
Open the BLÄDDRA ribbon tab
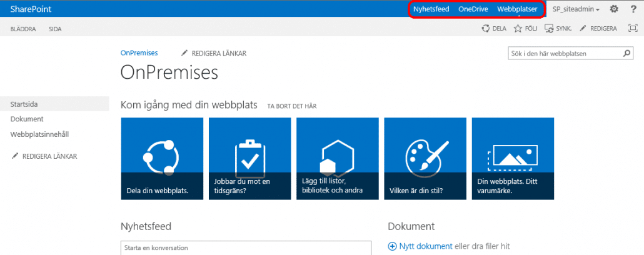click(24, 29)
